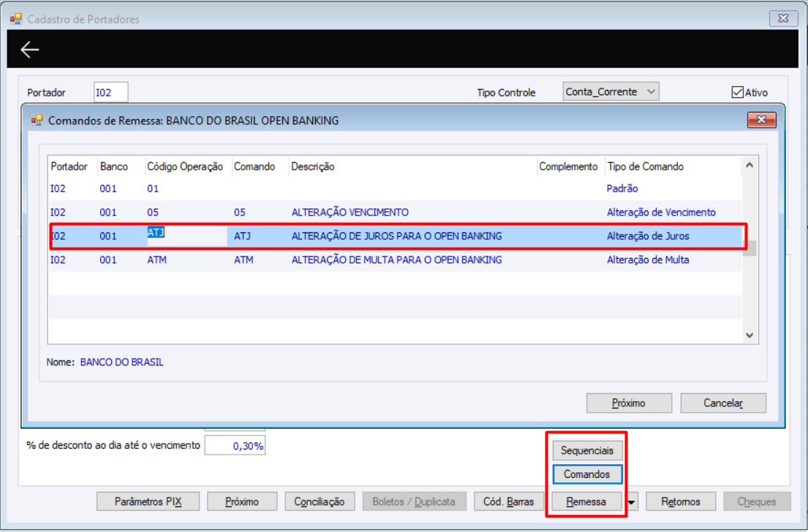This screenshot has height=532, width=808.
Task: Click the Próximo button in the dialog
Action: [629, 403]
